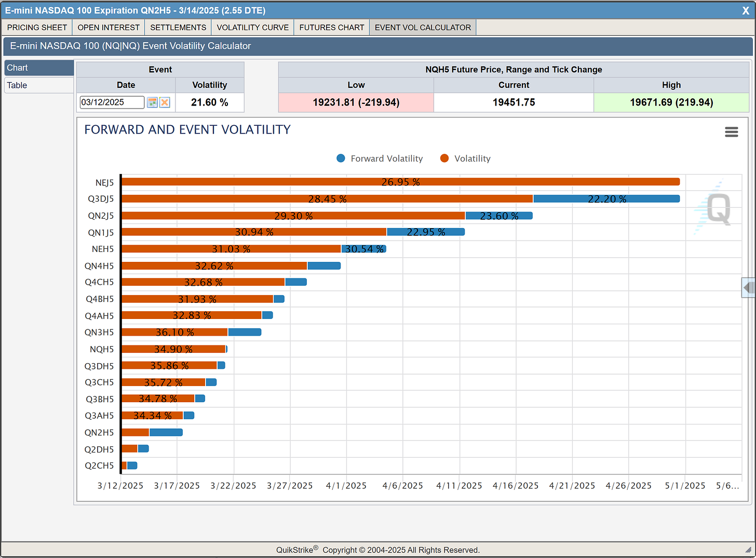Click the NEJ5 orange volatility bar
756x558 pixels.
point(400,182)
